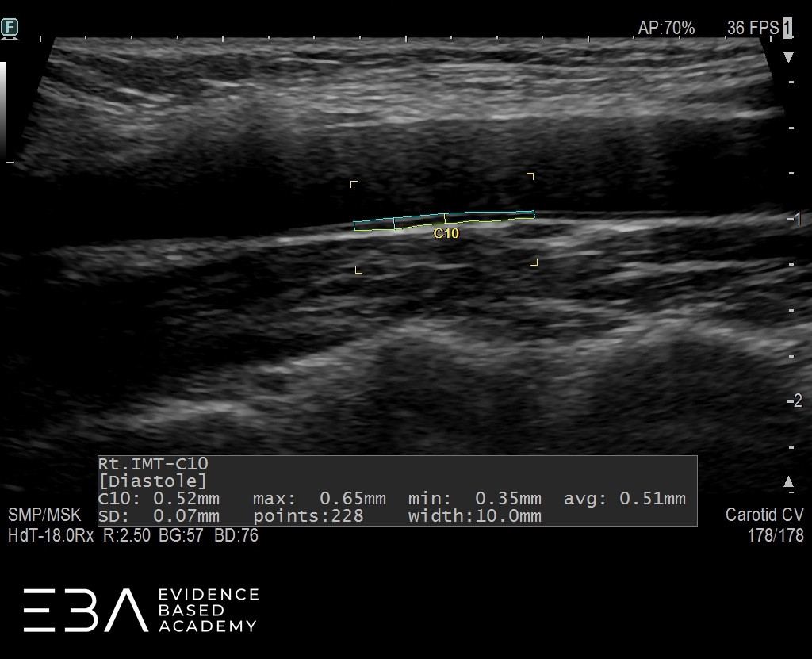Screen dimensions: 812x659
Task: Select the max: 0.65mm value
Action: pos(319,498)
